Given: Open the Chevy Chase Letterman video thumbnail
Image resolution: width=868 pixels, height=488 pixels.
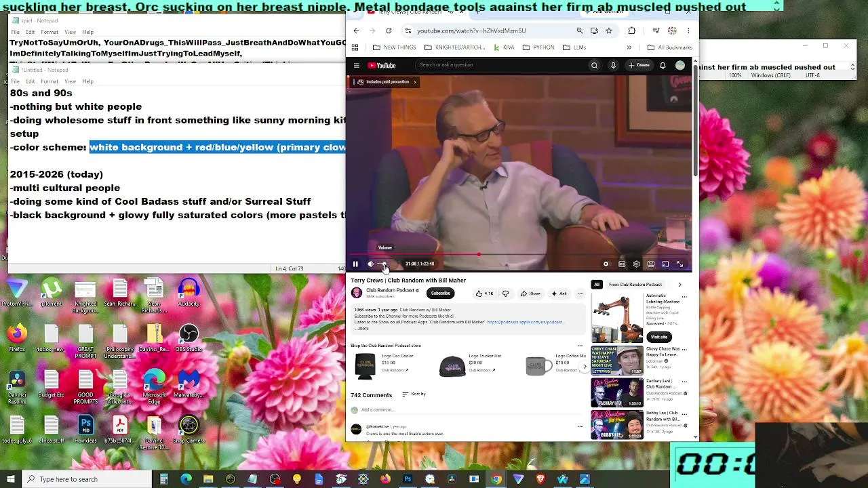Looking at the screenshot, I should tap(616, 361).
